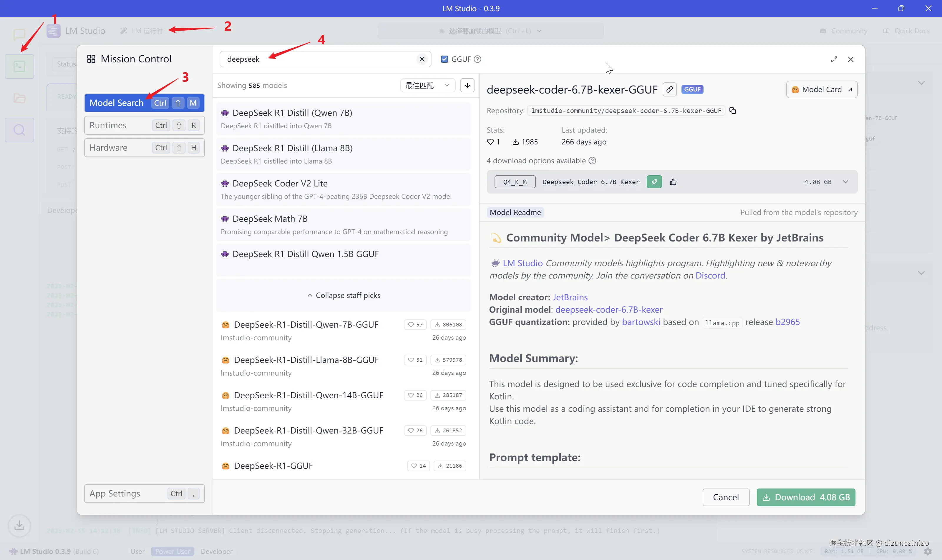The height and width of the screenshot is (560, 942).
Task: Select DeepSeek-R1-Distill-Qwen-14B-GGUF result
Action: (x=343, y=401)
